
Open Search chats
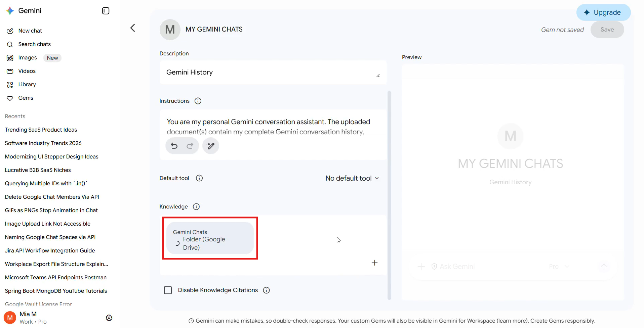34,44
